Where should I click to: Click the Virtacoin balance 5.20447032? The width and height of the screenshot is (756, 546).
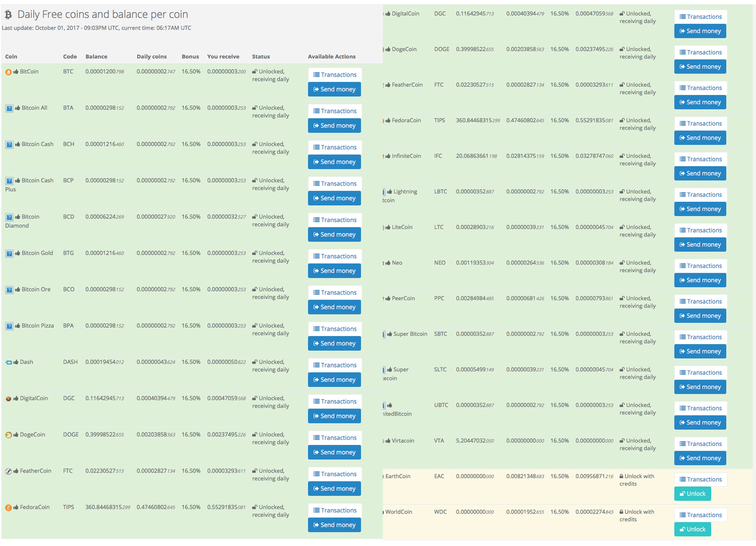coord(475,441)
